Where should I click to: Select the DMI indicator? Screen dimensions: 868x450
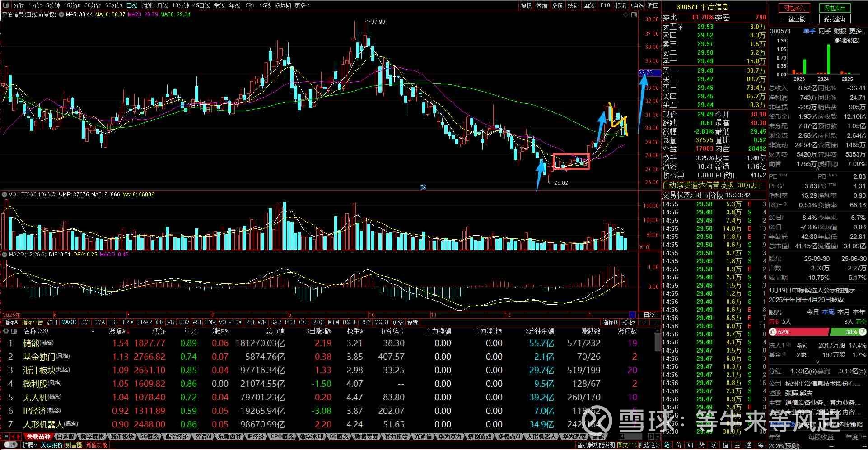pos(85,322)
